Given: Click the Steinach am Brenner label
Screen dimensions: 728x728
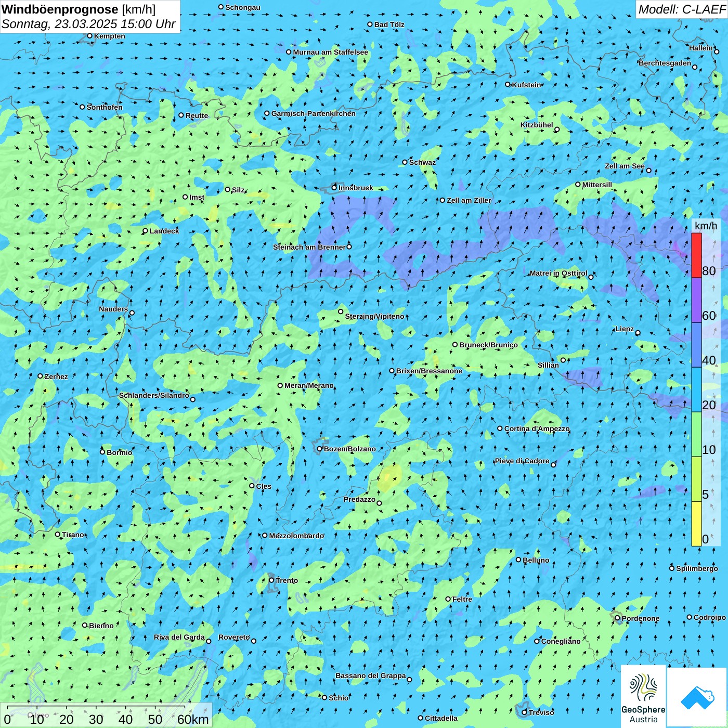Looking at the screenshot, I should [x=309, y=247].
